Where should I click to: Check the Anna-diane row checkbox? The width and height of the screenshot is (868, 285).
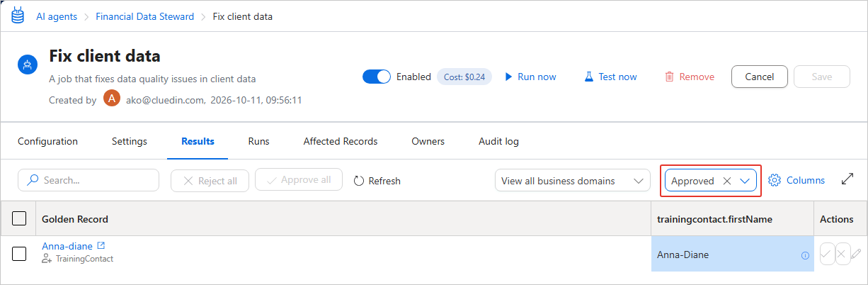coord(20,253)
